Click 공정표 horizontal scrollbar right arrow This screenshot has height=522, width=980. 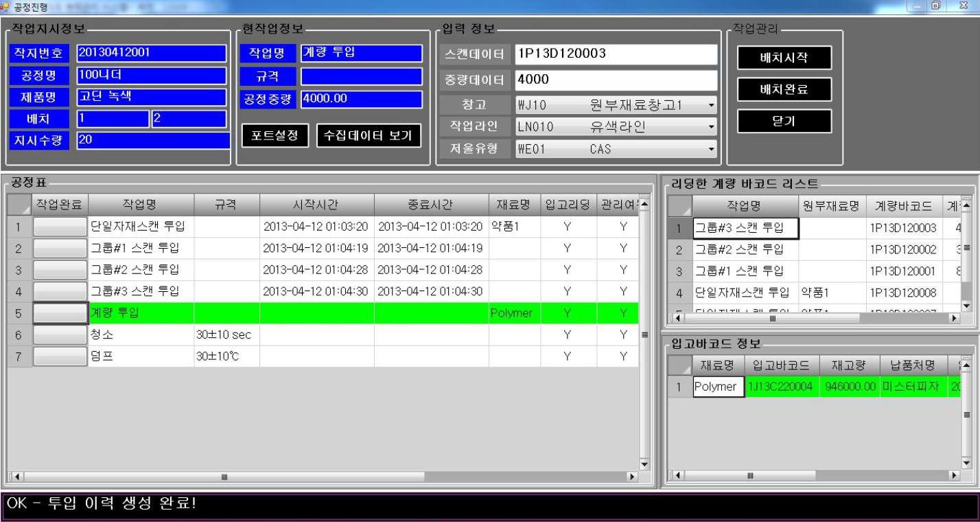632,476
